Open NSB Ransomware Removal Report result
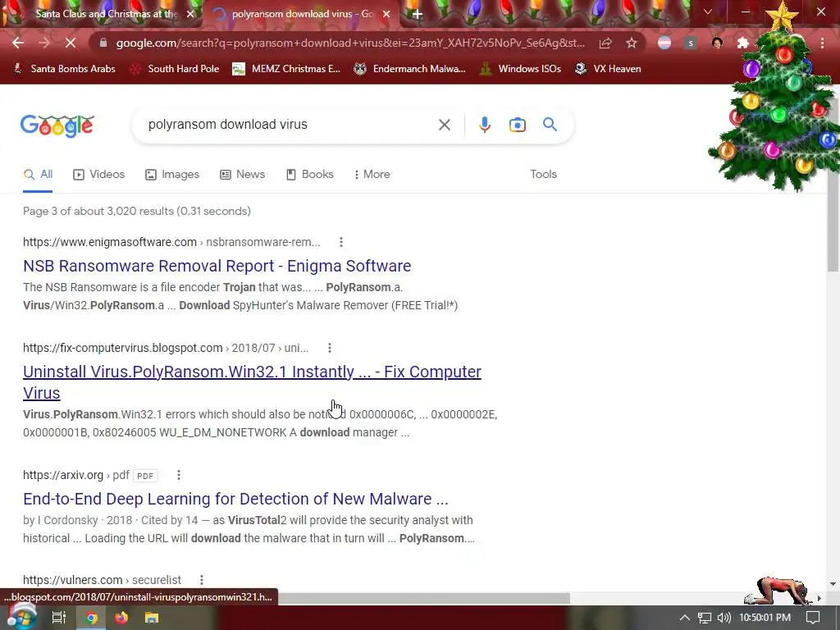 217,267
